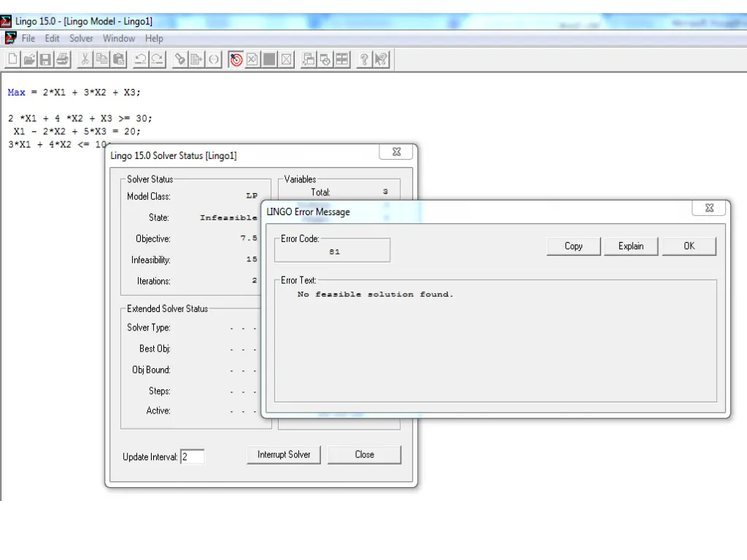Click the Find flashlight toolbar icon
This screenshot has height=560, width=747.
click(180, 60)
